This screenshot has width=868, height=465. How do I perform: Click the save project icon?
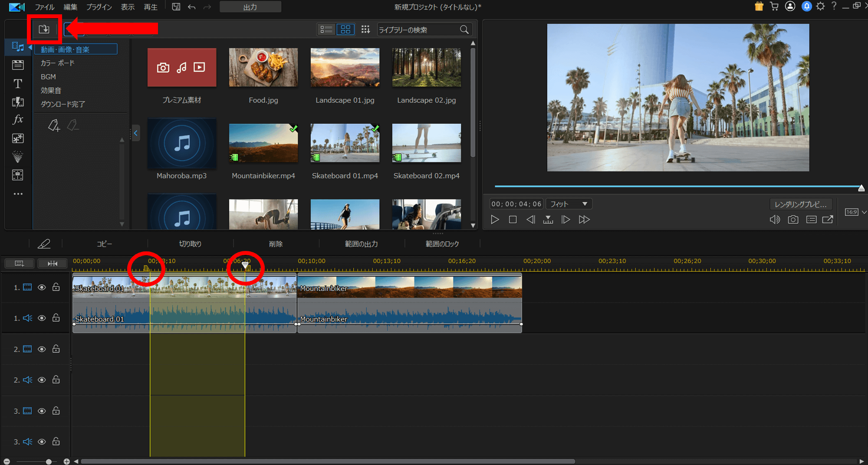(176, 7)
